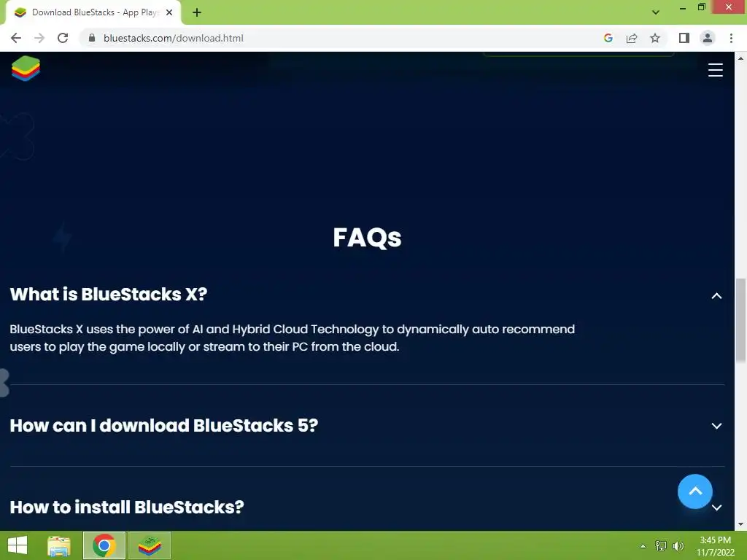This screenshot has width=747, height=560.
Task: Open the tab search dropdown arrow
Action: tap(656, 12)
